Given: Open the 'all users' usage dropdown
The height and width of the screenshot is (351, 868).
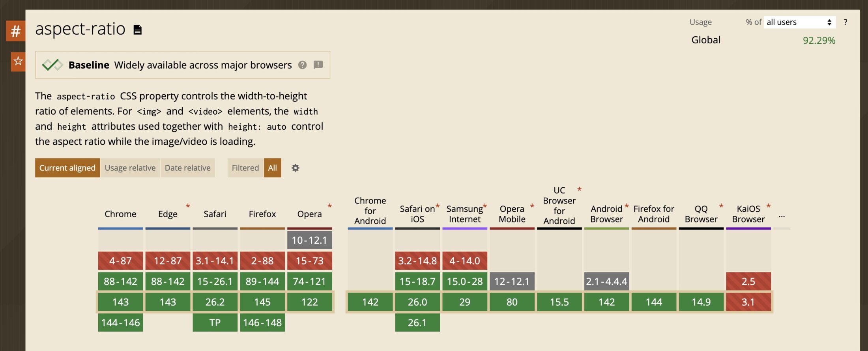Looking at the screenshot, I should coord(799,22).
